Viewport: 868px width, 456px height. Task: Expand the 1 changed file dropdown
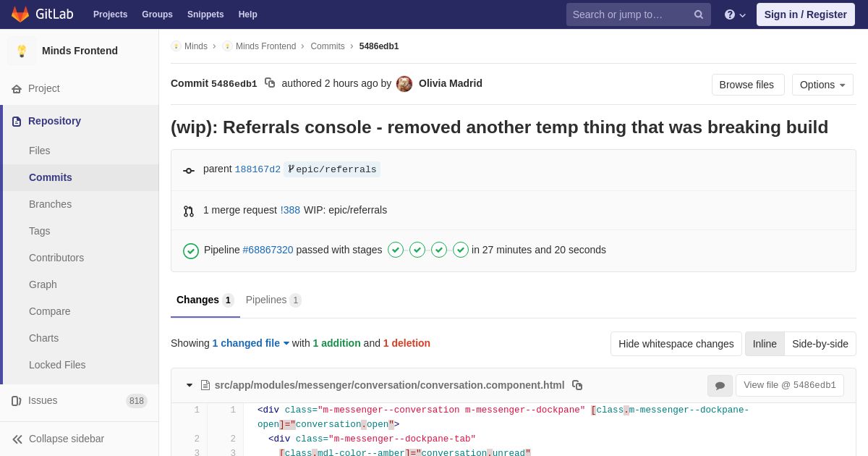click(x=251, y=343)
